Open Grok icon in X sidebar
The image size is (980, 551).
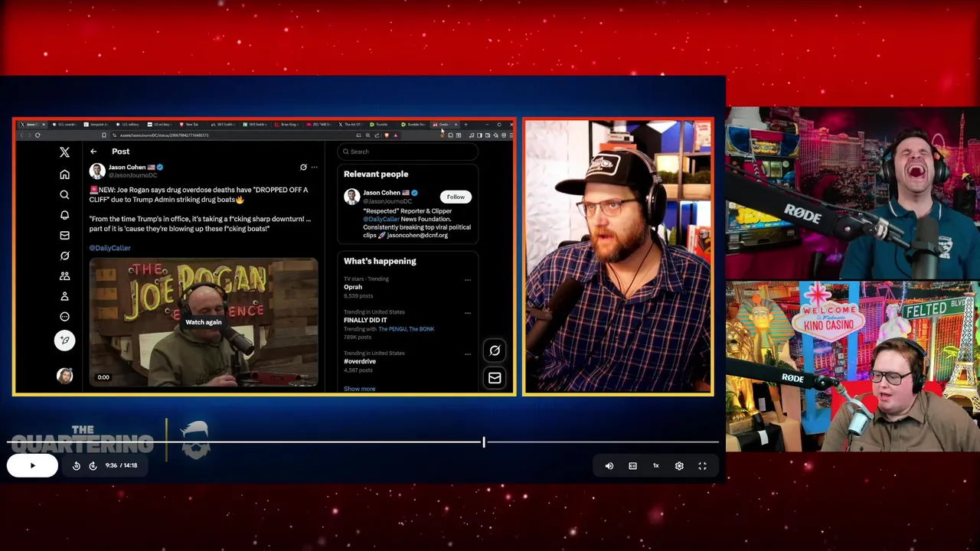click(64, 256)
